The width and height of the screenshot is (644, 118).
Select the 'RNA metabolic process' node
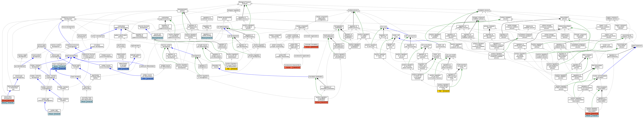click(587, 56)
